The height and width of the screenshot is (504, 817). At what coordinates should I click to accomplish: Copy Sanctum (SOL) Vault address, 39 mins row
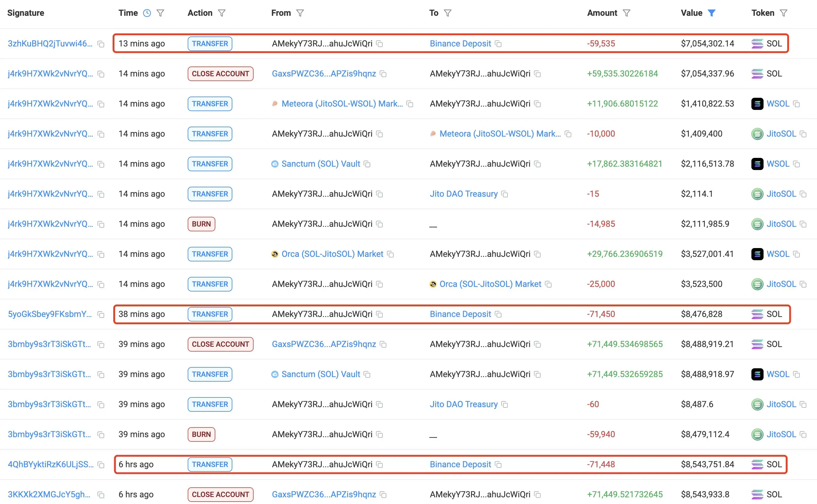367,375
